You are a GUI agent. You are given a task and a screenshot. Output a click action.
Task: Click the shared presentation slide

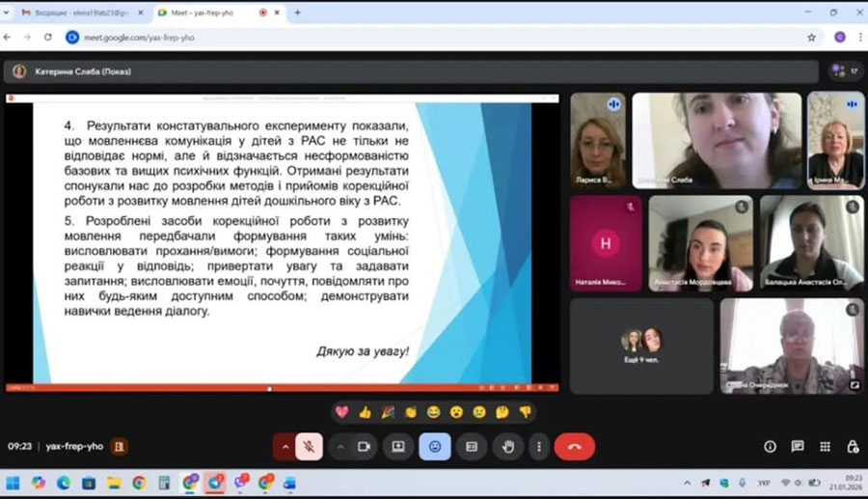283,243
